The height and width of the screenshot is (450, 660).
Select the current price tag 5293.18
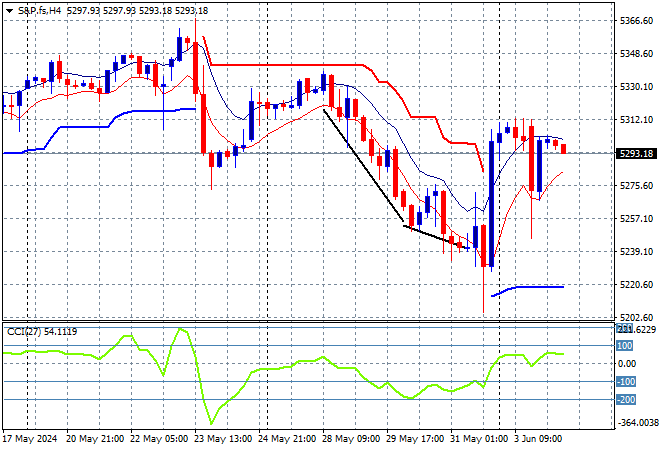[636, 154]
